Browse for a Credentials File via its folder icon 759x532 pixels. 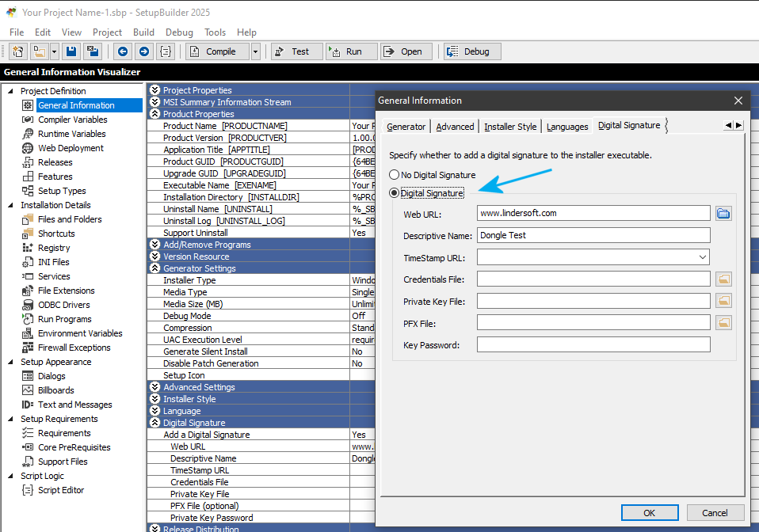coord(723,278)
